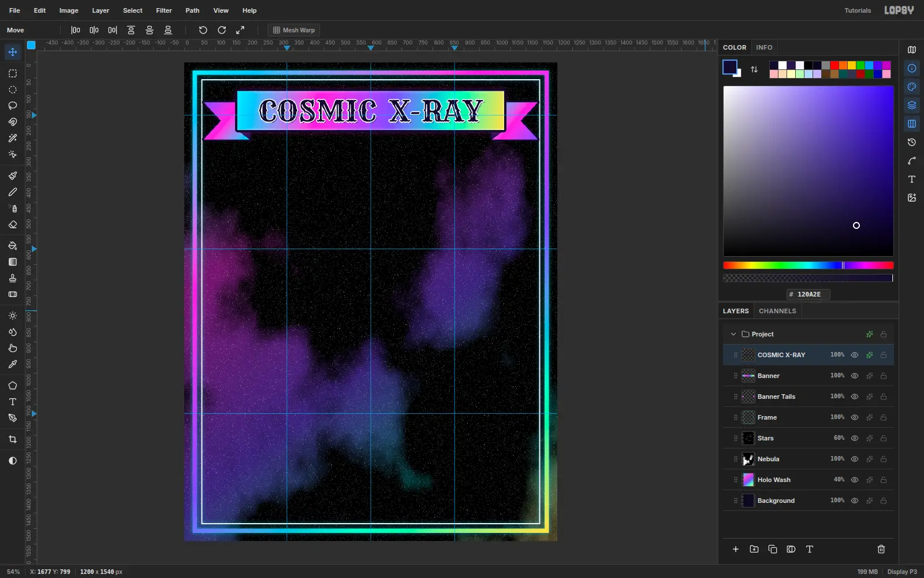Select the Elliptical Marquee tool
Screen dimensions: 924x578
pos(13,90)
